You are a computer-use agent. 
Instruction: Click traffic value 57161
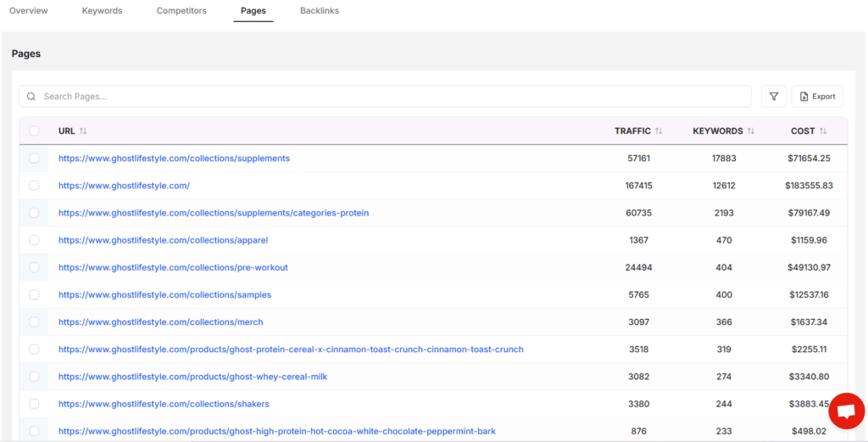[x=639, y=159]
